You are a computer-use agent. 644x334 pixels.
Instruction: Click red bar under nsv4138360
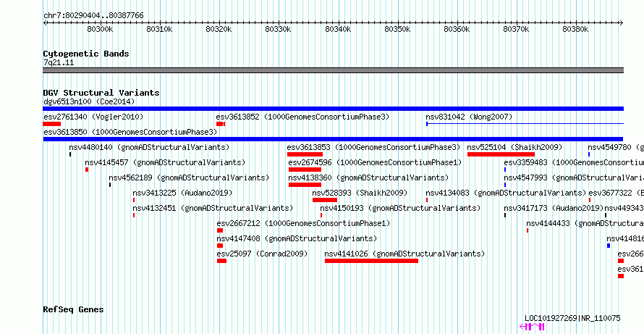305,185
